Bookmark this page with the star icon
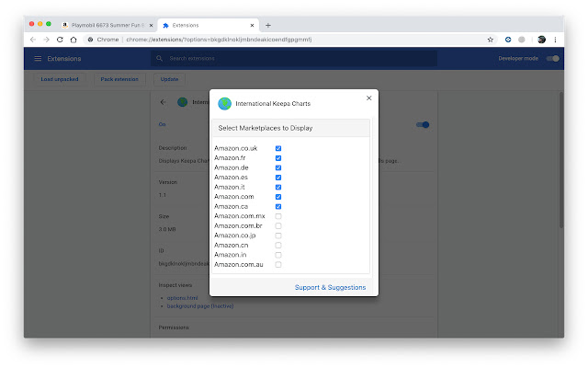 pyautogui.click(x=487, y=40)
